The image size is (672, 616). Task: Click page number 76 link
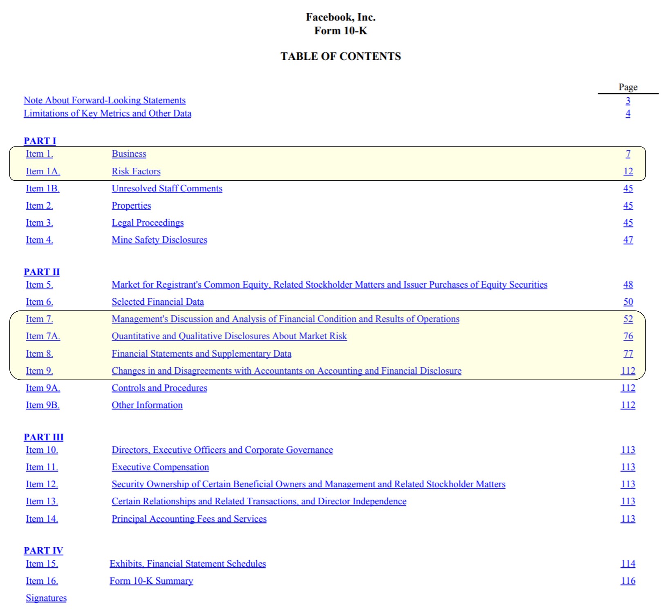click(x=628, y=336)
